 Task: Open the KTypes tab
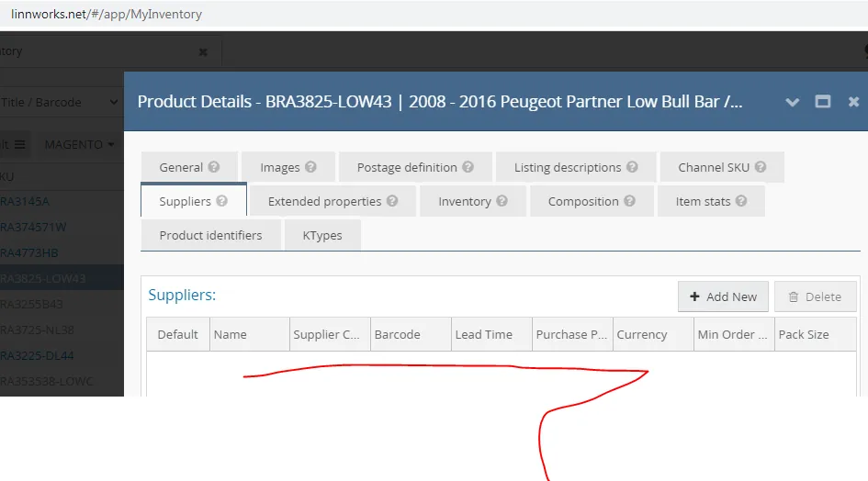point(322,235)
